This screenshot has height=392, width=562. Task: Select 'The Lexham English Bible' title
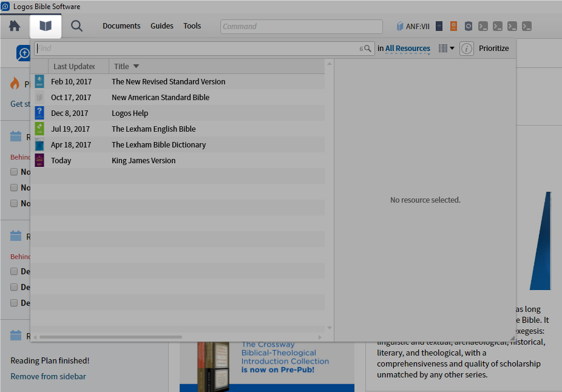click(154, 129)
